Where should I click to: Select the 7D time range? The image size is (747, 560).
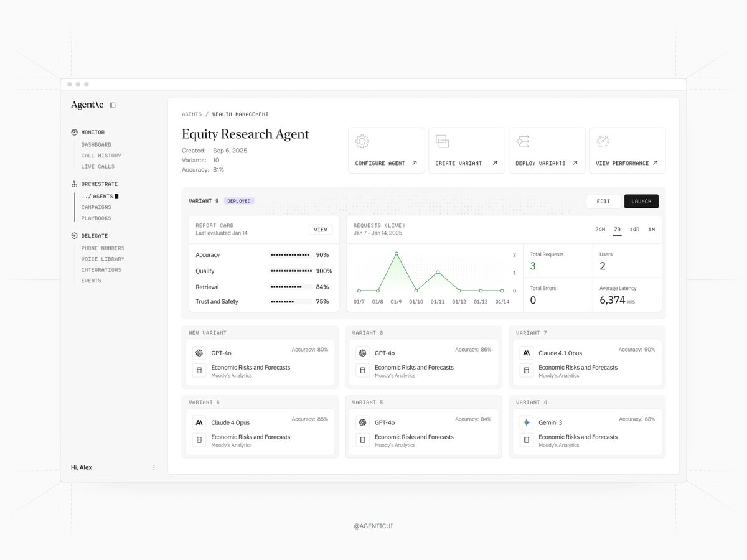click(617, 230)
